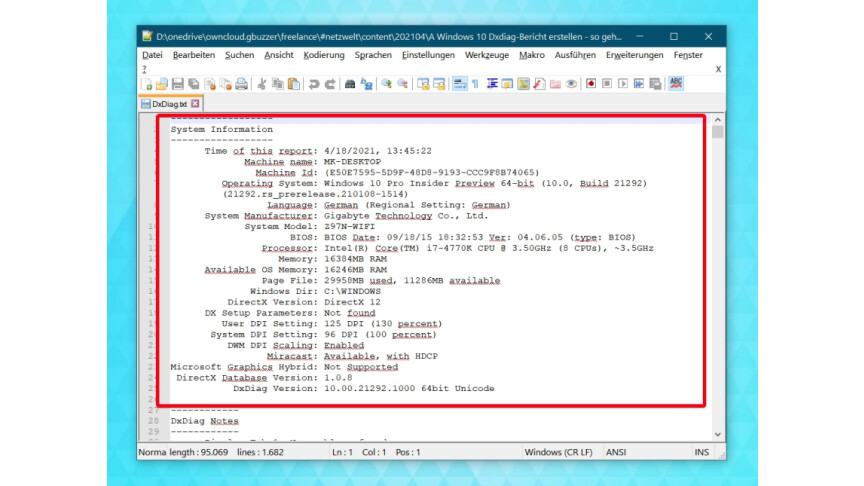The height and width of the screenshot is (486, 864).
Task: Open the ? help menu
Action: point(144,69)
